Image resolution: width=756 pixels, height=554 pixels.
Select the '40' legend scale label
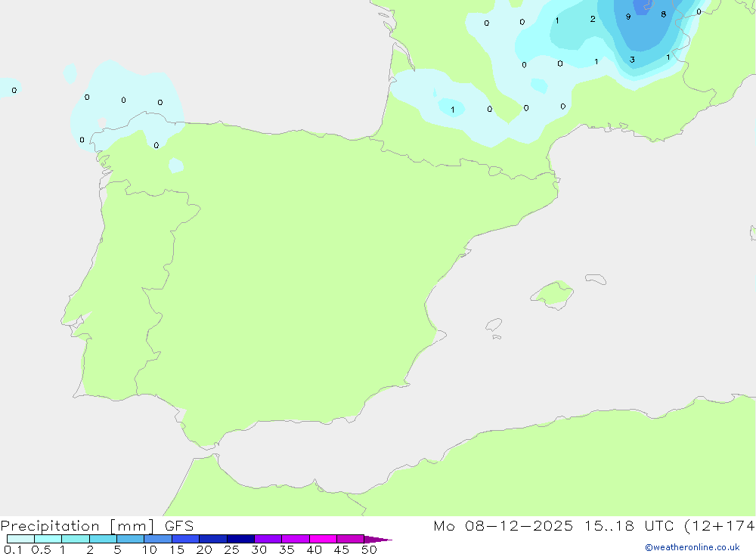[x=314, y=549]
